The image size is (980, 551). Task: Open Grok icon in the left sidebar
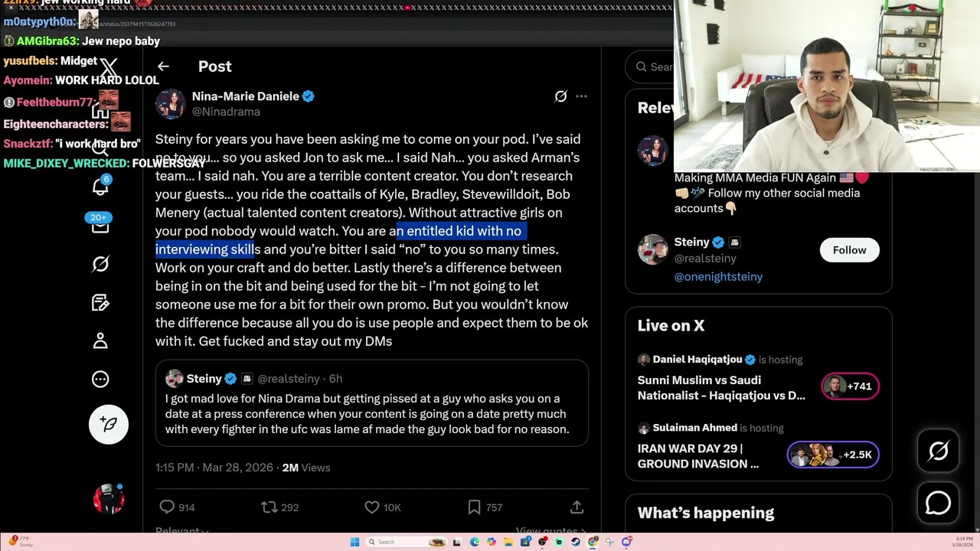click(x=100, y=264)
